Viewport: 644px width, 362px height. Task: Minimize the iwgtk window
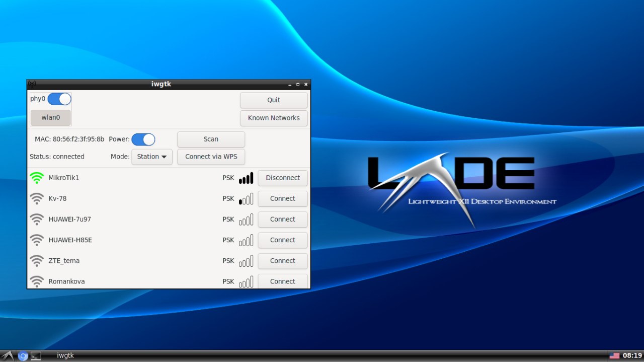click(290, 85)
